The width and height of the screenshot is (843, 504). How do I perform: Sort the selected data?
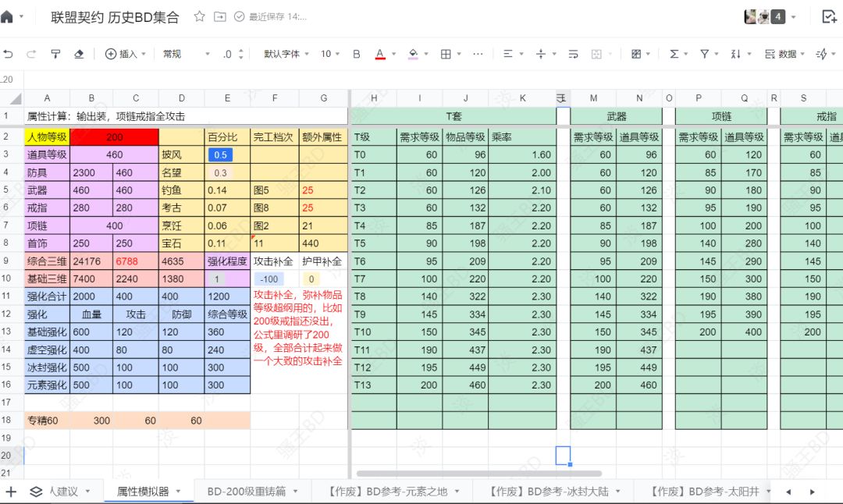click(735, 54)
